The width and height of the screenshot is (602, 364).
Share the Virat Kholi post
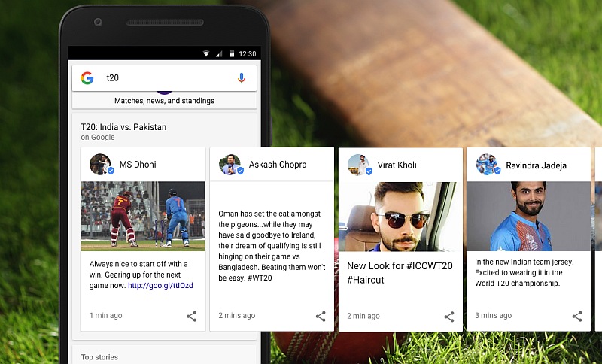coord(449,317)
